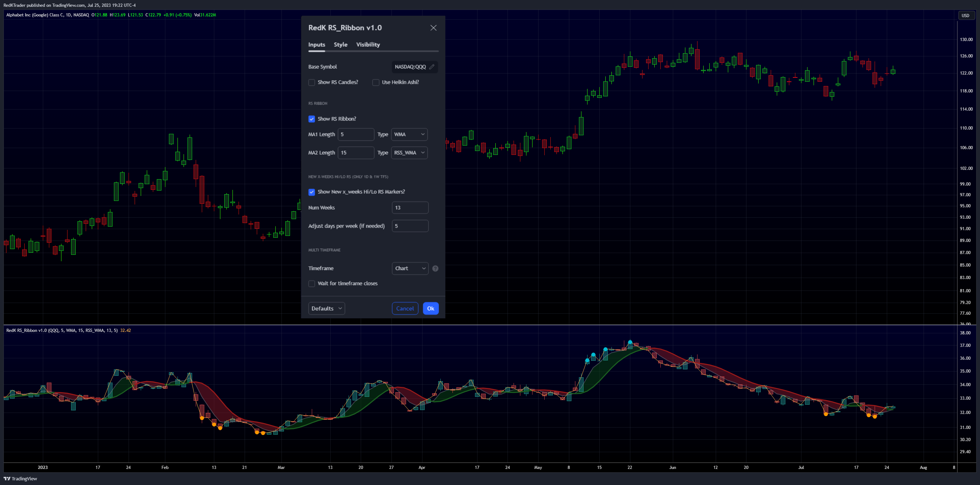This screenshot has width=980, height=485.
Task: Click the MA1 Length input field
Action: (x=356, y=135)
